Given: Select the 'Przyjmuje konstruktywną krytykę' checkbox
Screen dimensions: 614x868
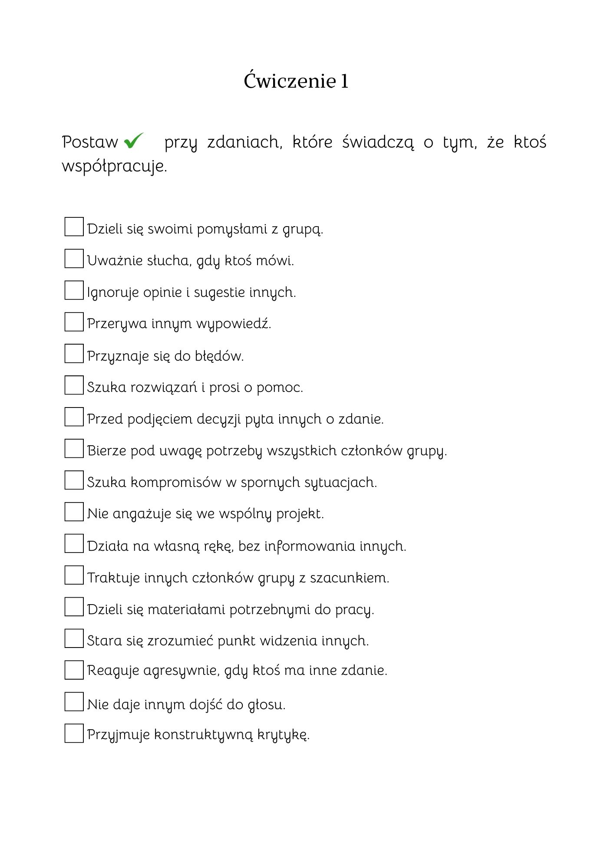Looking at the screenshot, I should point(74,733).
